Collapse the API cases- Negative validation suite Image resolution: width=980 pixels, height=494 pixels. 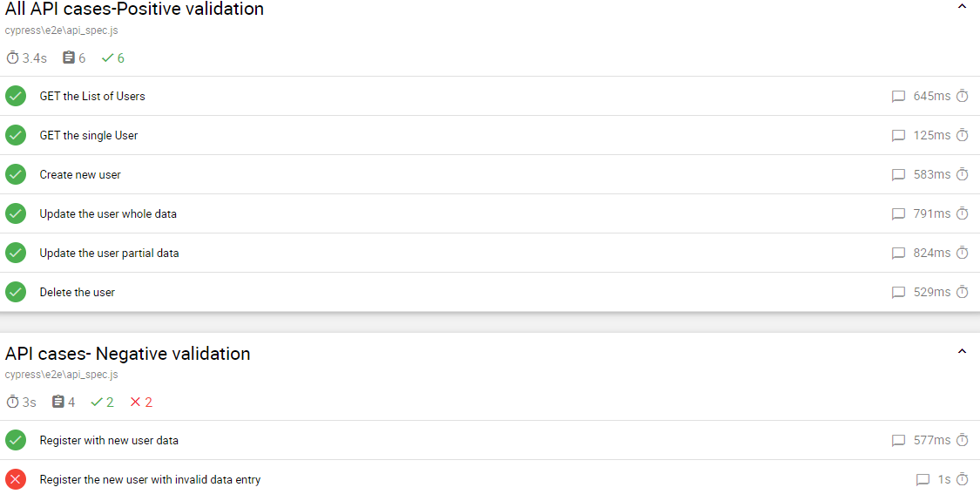coord(962,351)
